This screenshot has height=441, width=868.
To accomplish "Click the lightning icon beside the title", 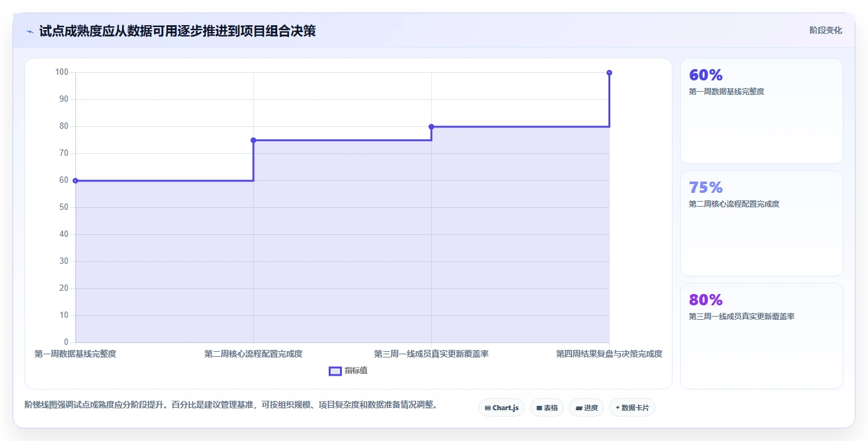I will [x=30, y=31].
